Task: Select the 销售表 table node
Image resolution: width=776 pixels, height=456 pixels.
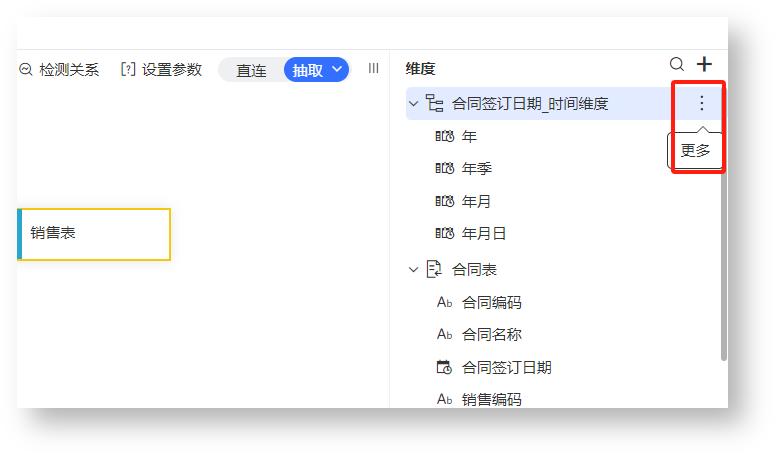Action: point(94,234)
